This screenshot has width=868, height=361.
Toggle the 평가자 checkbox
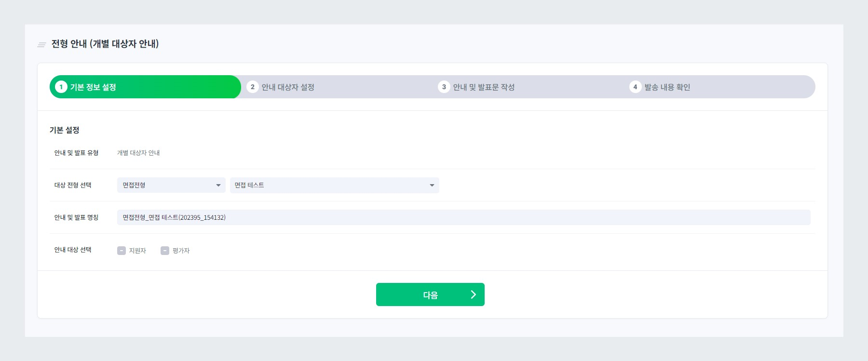(165, 251)
